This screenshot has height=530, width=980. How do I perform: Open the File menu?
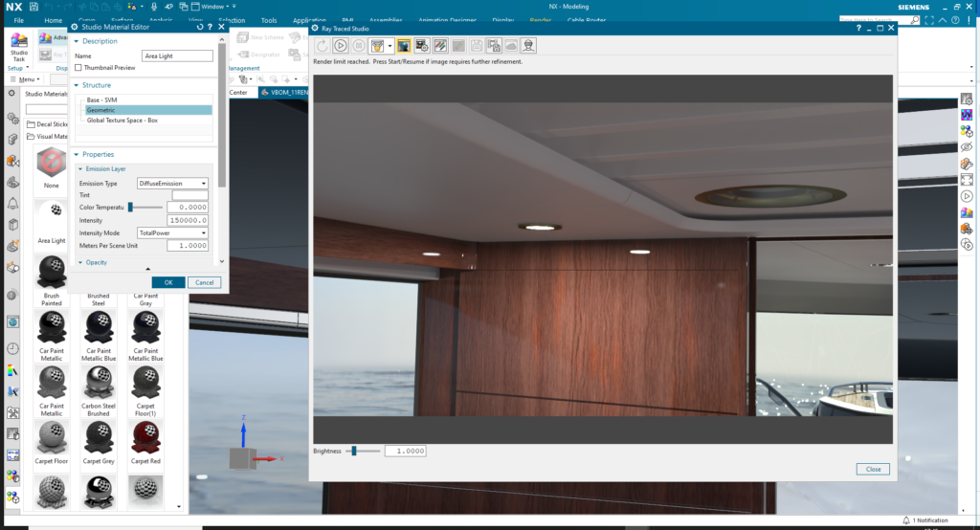pos(19,20)
